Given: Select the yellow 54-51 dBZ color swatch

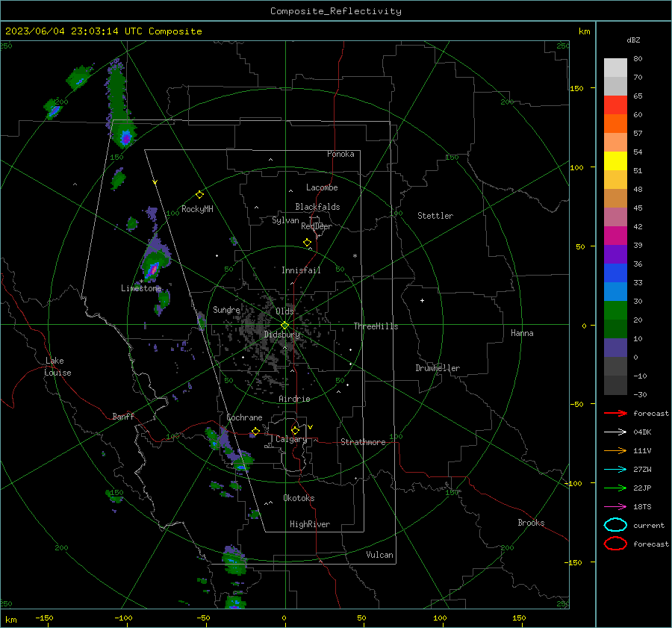Looking at the screenshot, I should point(615,161).
